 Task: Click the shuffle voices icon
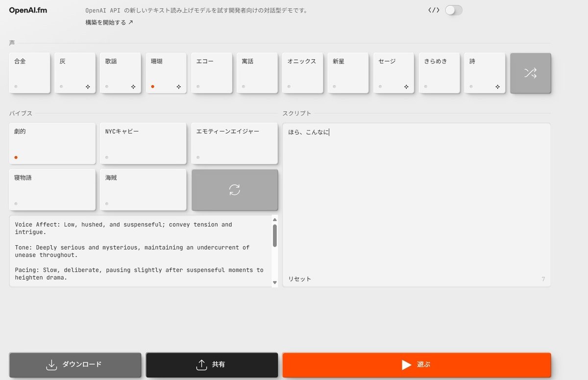pos(531,73)
